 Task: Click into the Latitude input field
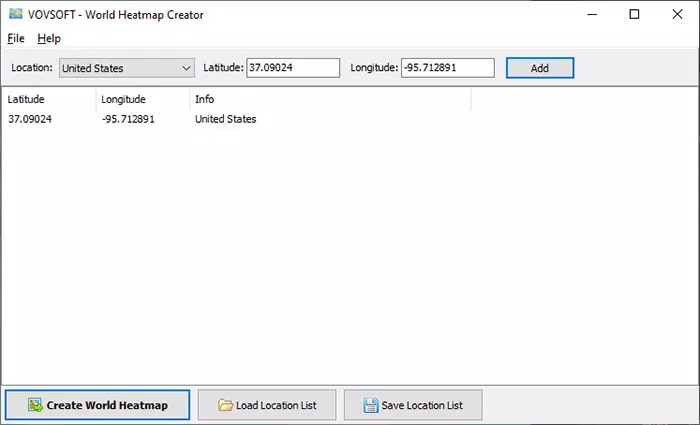click(x=293, y=68)
